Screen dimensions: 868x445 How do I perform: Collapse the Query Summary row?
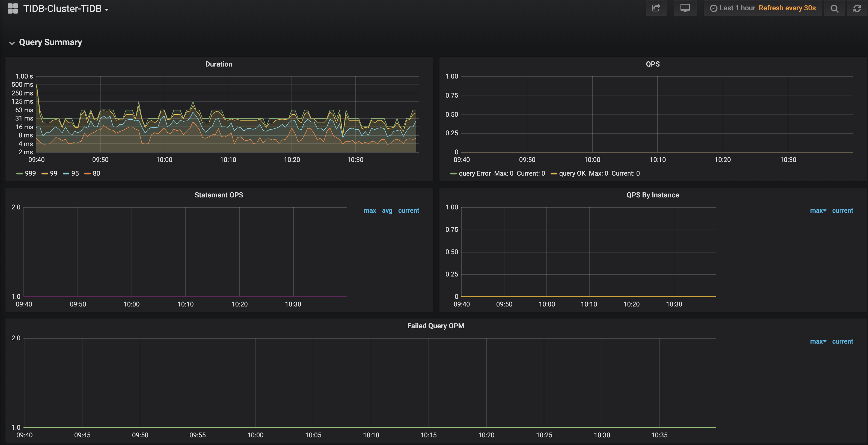pos(50,43)
